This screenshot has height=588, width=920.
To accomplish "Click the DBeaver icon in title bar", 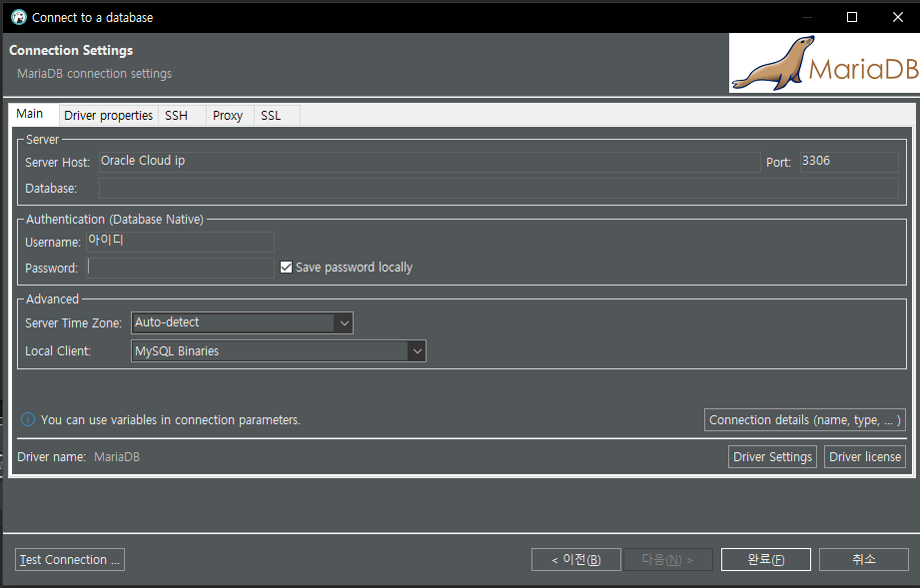I will coord(19,18).
